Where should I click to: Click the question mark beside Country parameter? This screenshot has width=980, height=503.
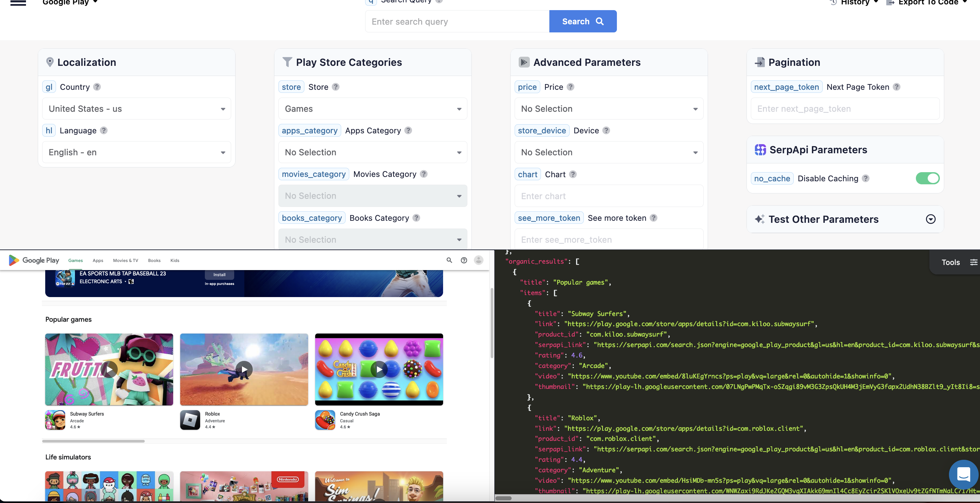(x=97, y=87)
